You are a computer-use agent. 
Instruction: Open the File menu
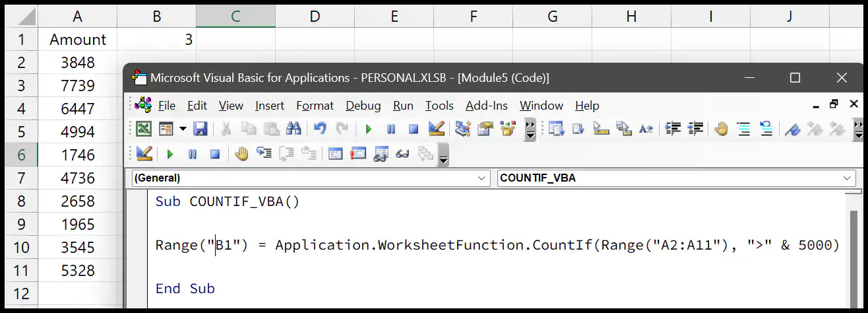[x=167, y=106]
